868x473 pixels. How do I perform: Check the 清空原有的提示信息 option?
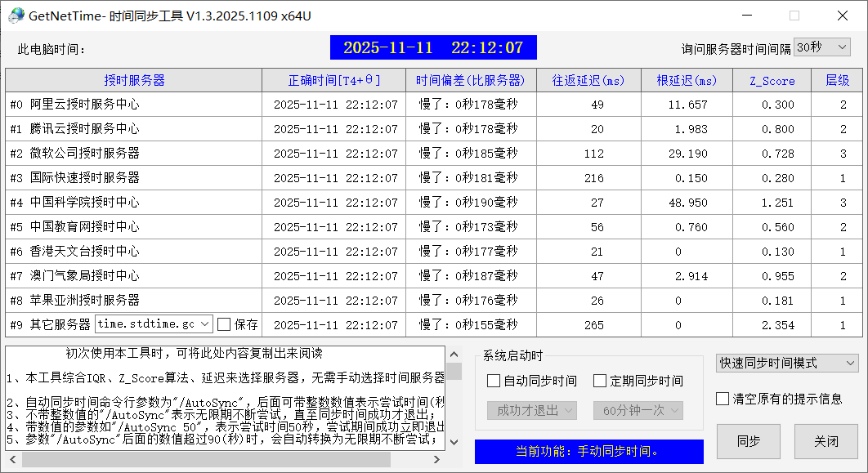tap(722, 399)
